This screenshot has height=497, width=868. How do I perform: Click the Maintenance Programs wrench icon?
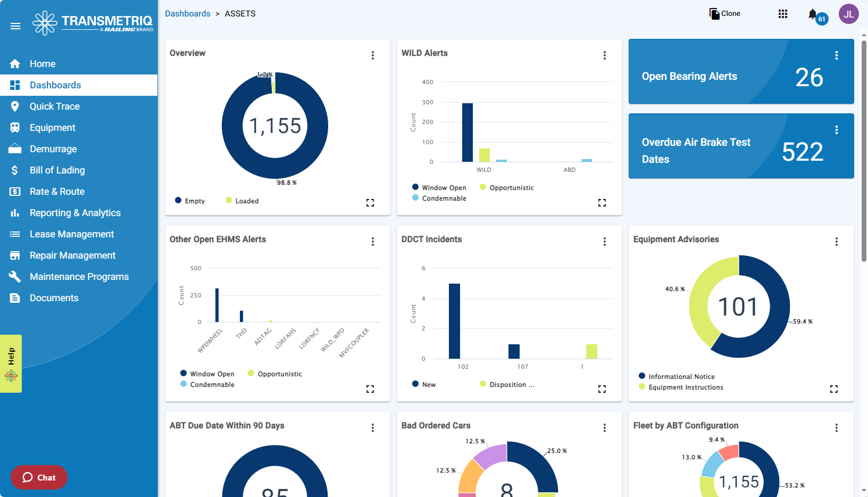click(15, 277)
